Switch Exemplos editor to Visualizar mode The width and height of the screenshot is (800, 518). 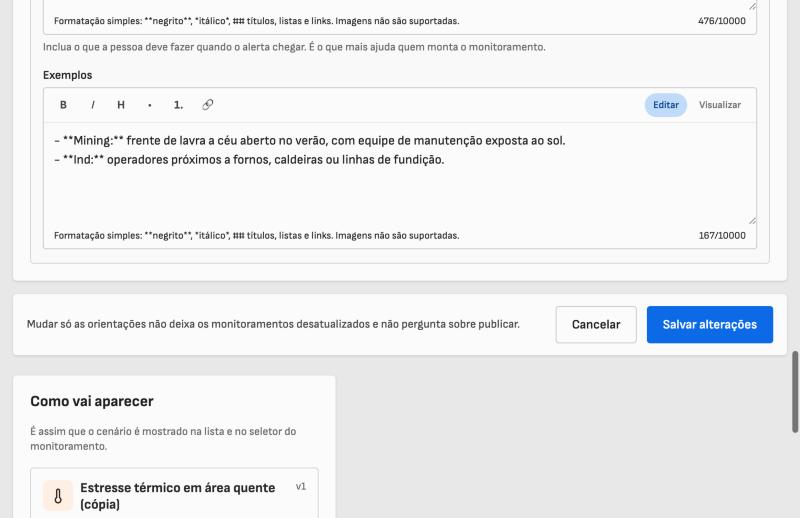[719, 105]
